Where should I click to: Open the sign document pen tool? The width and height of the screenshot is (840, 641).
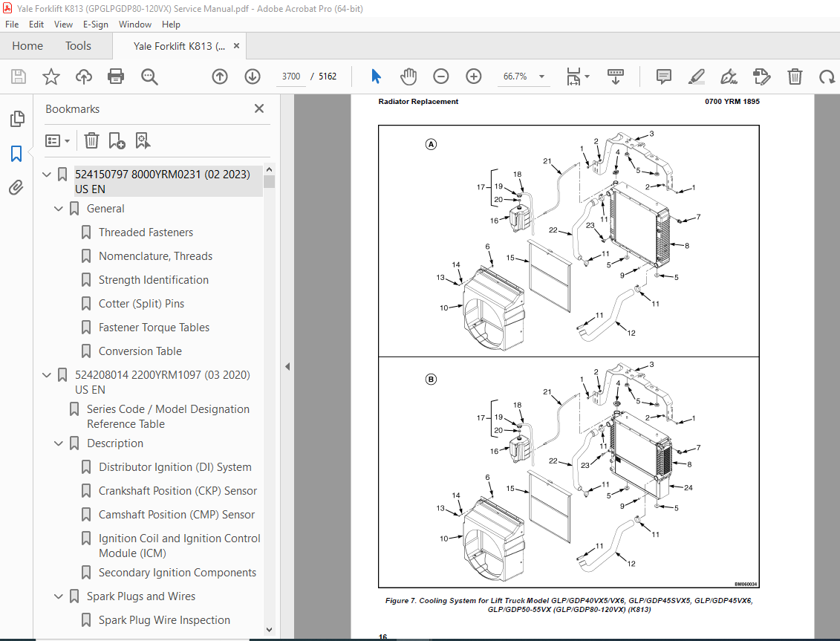(x=729, y=77)
